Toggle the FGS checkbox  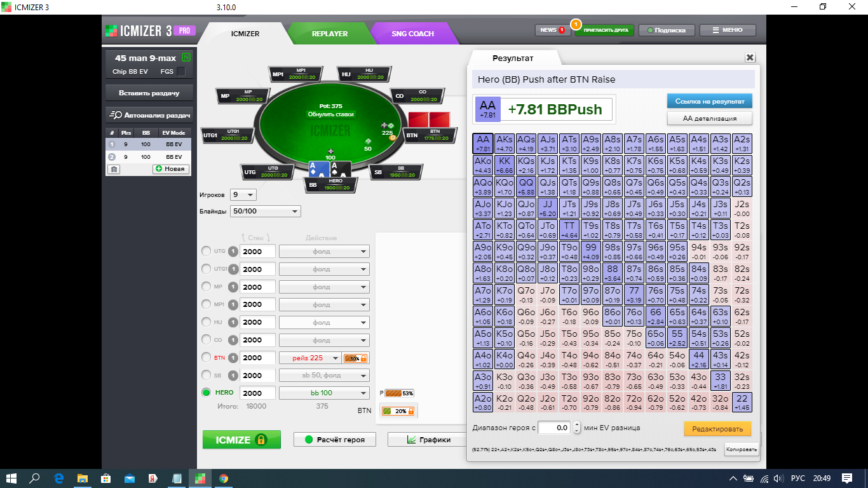181,71
